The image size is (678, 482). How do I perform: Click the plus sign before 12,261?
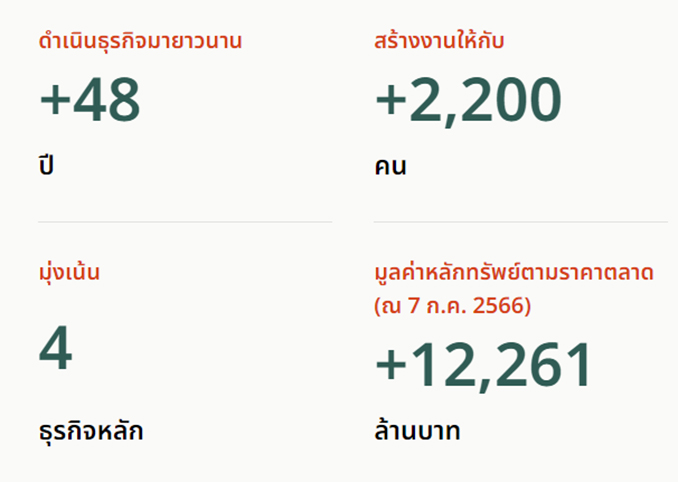pyautogui.click(x=391, y=365)
